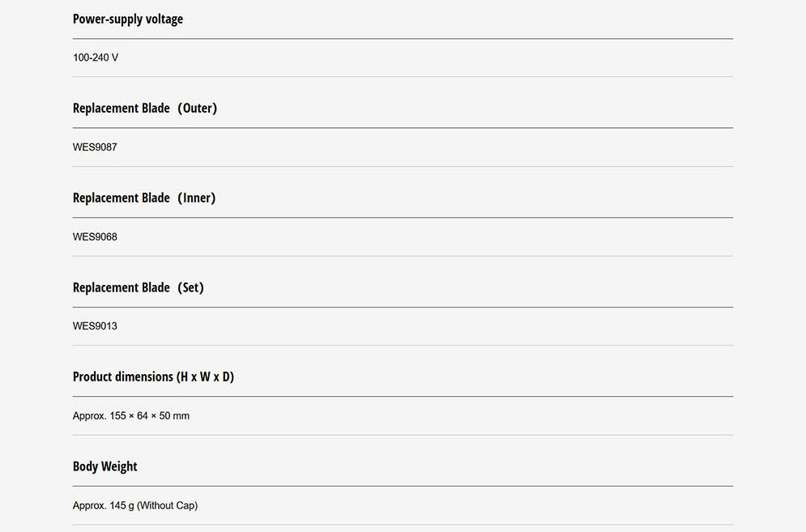Screen dimensions: 806x532
Task: Click the word (Outer) in the heading
Action: tap(197, 109)
